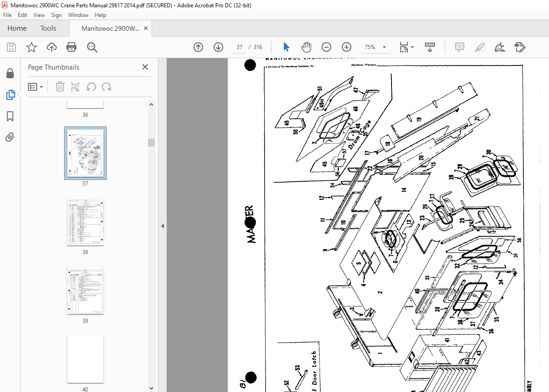
Task: Choose the Selection arrow tool
Action: tap(286, 47)
